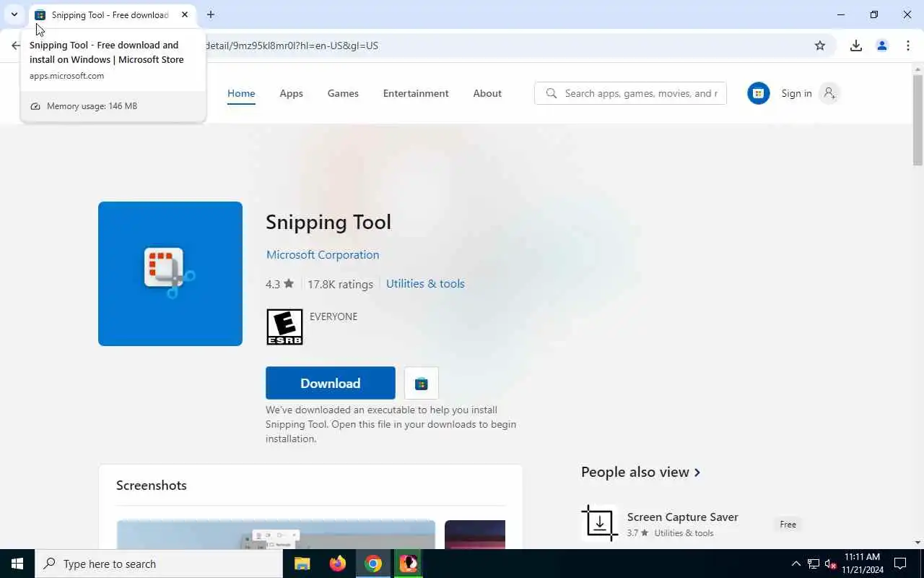
Task: Click the network tray icon
Action: 813,564
